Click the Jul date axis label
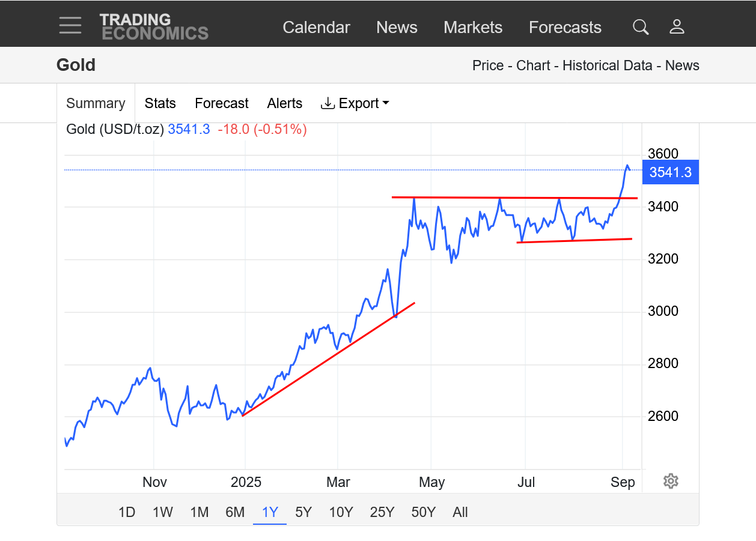Screen dimensions: 756x541 point(526,482)
